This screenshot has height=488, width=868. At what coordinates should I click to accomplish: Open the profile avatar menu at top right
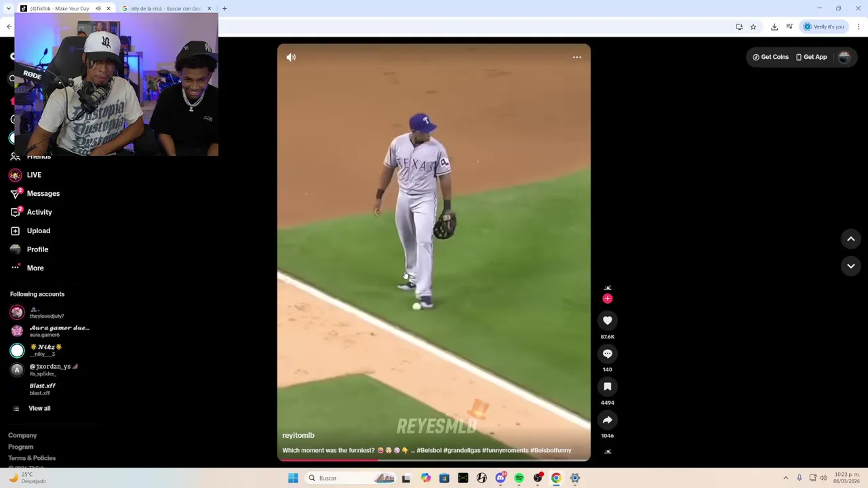(844, 58)
